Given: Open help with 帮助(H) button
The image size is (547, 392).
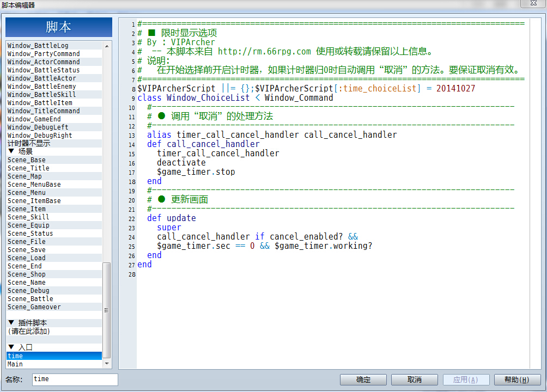Looking at the screenshot, I should 518,379.
